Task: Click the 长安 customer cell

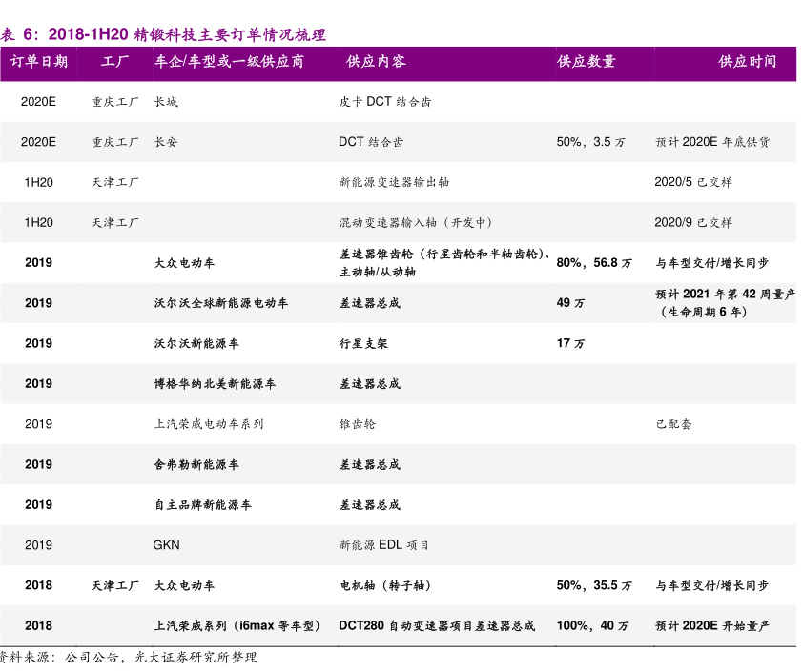Action: (x=166, y=142)
